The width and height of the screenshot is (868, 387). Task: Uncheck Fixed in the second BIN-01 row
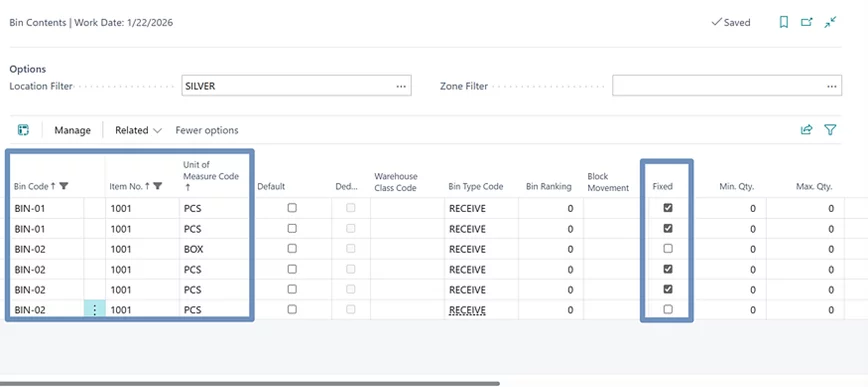pyautogui.click(x=668, y=229)
